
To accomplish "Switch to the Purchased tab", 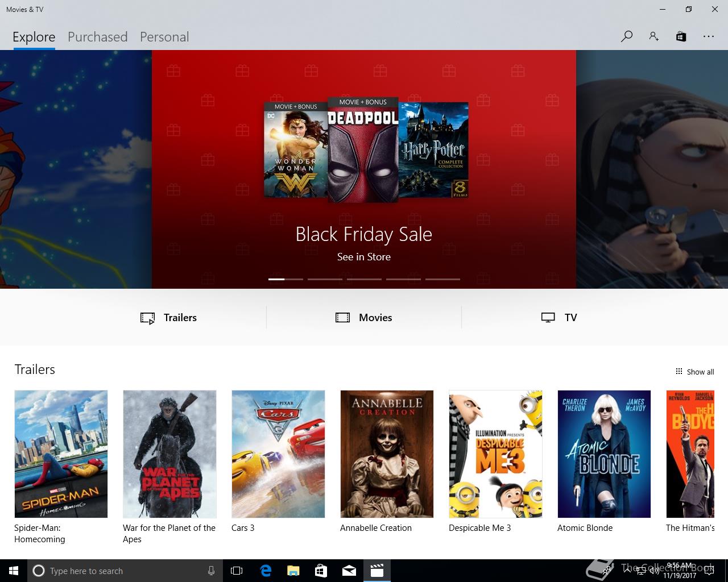I will click(97, 37).
